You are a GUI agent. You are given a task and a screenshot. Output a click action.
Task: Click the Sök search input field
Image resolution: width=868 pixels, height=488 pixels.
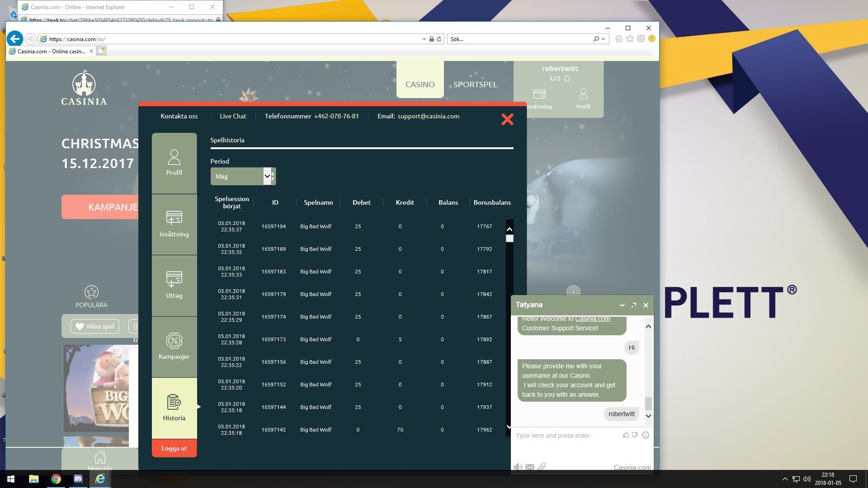point(520,39)
